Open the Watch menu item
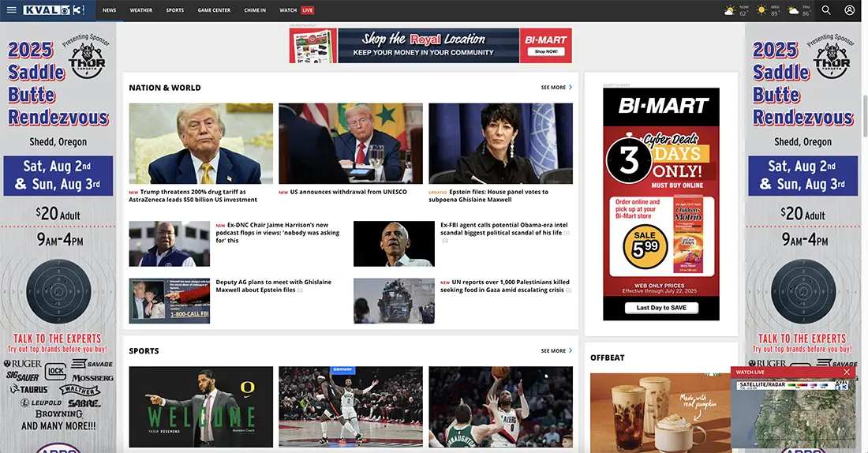 [288, 10]
